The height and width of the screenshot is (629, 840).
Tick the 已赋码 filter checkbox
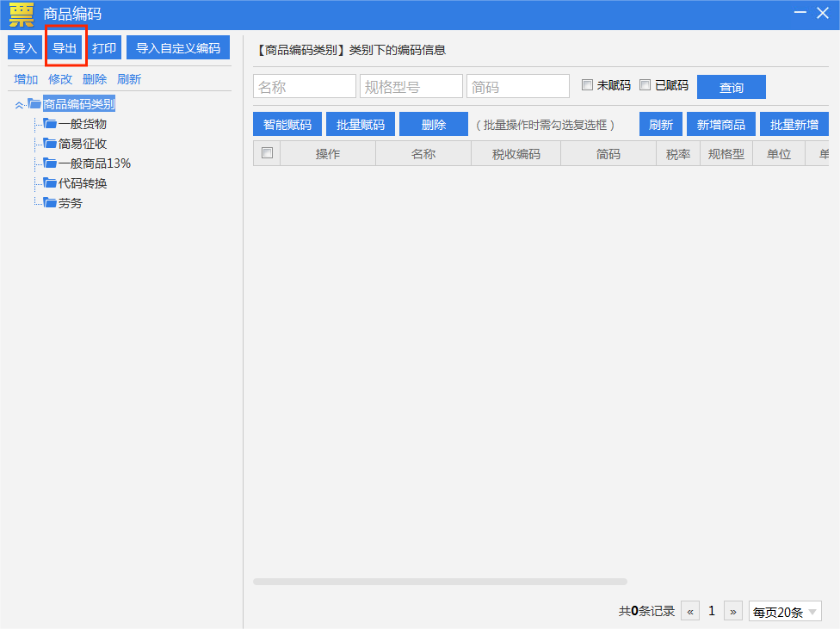click(x=645, y=84)
